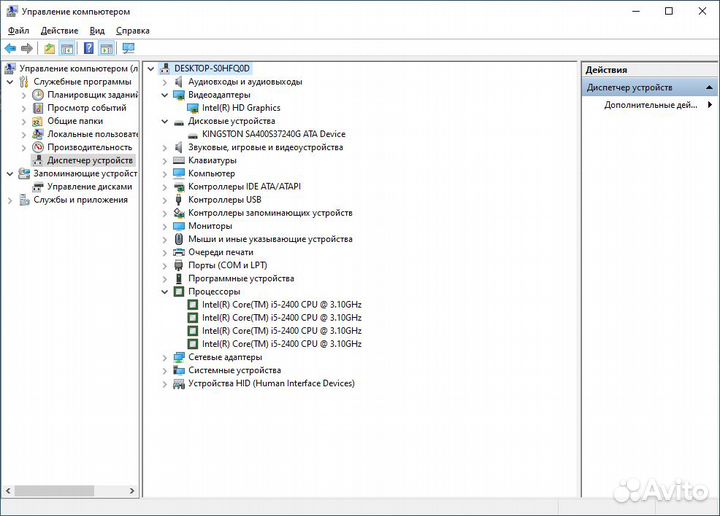Select the first Intel(R) Core(TM) i5-2400 processor entry
Viewport: 720px width, 516px height.
point(281,305)
